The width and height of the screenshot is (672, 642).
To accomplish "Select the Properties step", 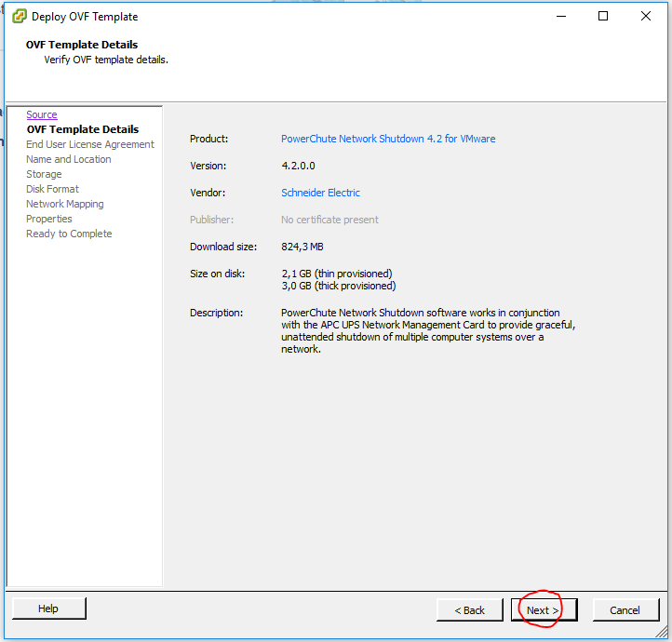I will [x=48, y=219].
